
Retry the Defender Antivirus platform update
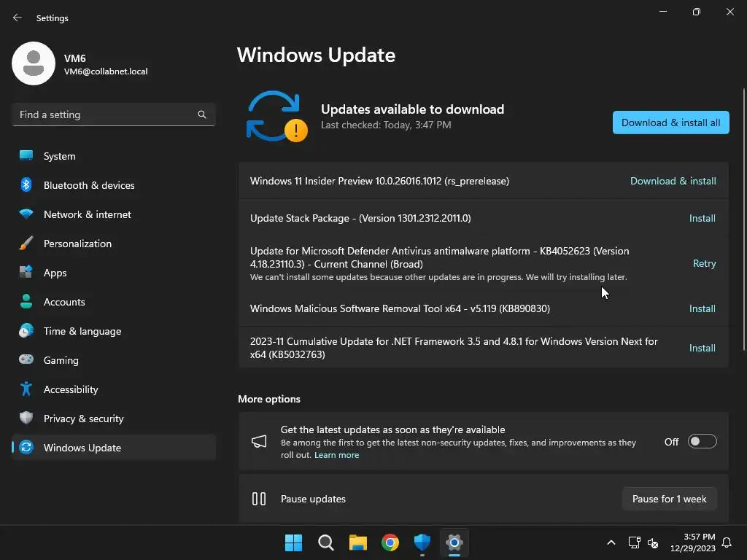(x=704, y=263)
